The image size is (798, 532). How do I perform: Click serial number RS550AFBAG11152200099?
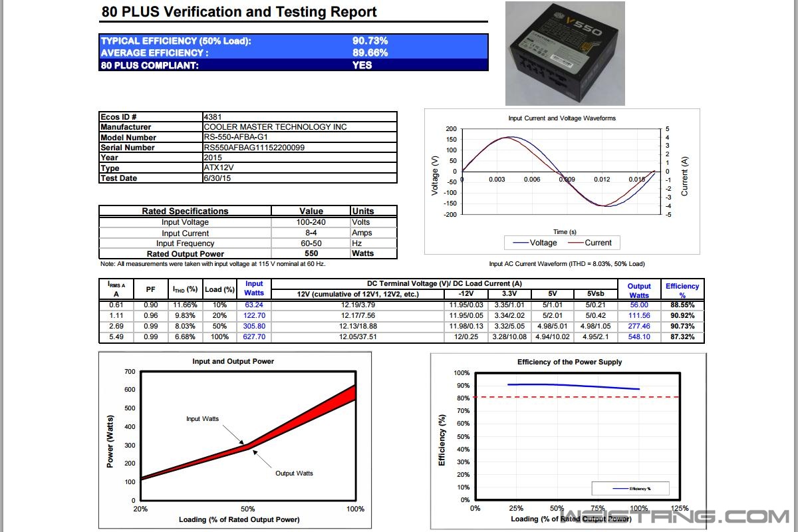click(254, 148)
